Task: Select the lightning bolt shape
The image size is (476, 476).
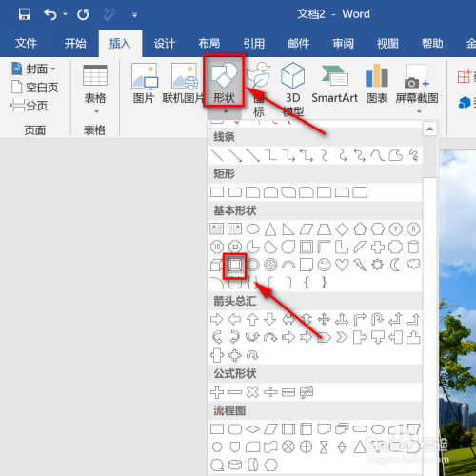Action: [x=360, y=265]
